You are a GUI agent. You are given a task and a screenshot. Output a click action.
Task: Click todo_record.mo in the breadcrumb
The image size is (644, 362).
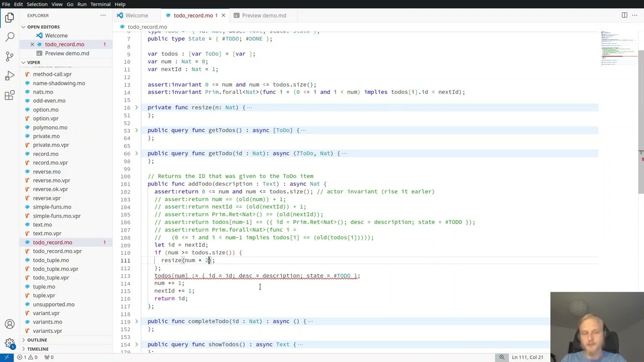coord(147,27)
